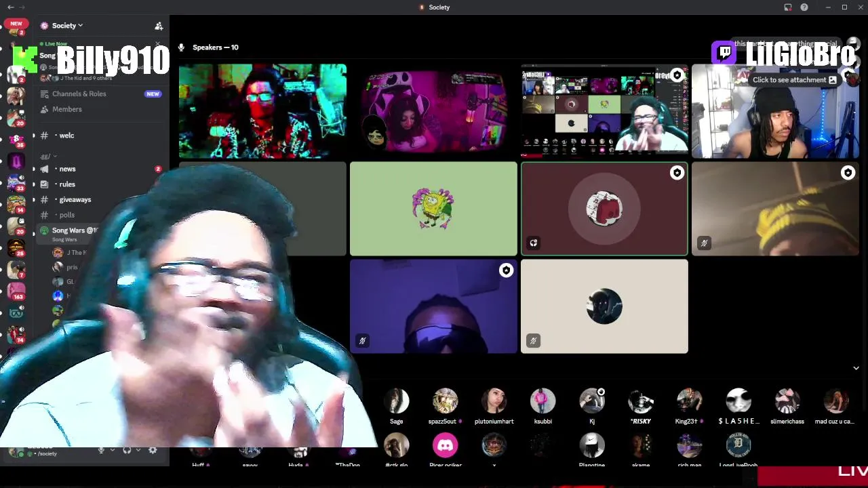Click the status icon on red avatar tile

click(533, 243)
